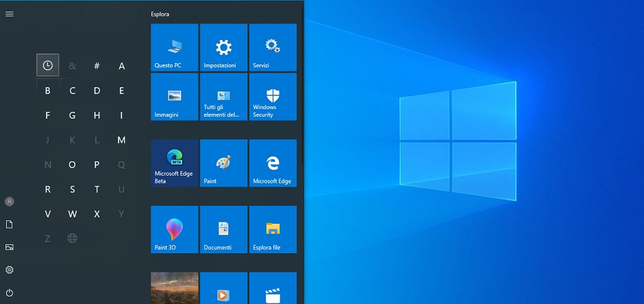644x304 pixels.
Task: Open Tutti gli elementi del... tile
Action: 224,97
